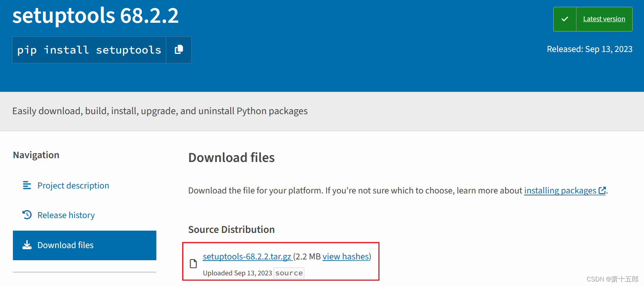Click the external link icon after installing packages
Screen dimensions: 644x286
click(x=602, y=190)
